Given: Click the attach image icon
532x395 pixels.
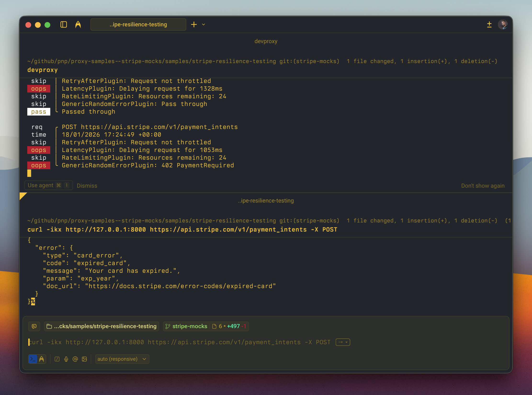Looking at the screenshot, I should click(84, 359).
